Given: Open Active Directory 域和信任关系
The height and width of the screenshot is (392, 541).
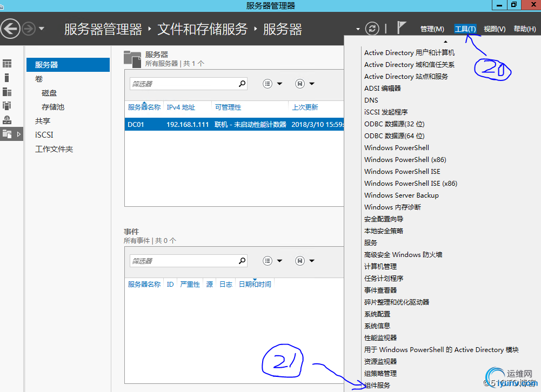Looking at the screenshot, I should (409, 64).
